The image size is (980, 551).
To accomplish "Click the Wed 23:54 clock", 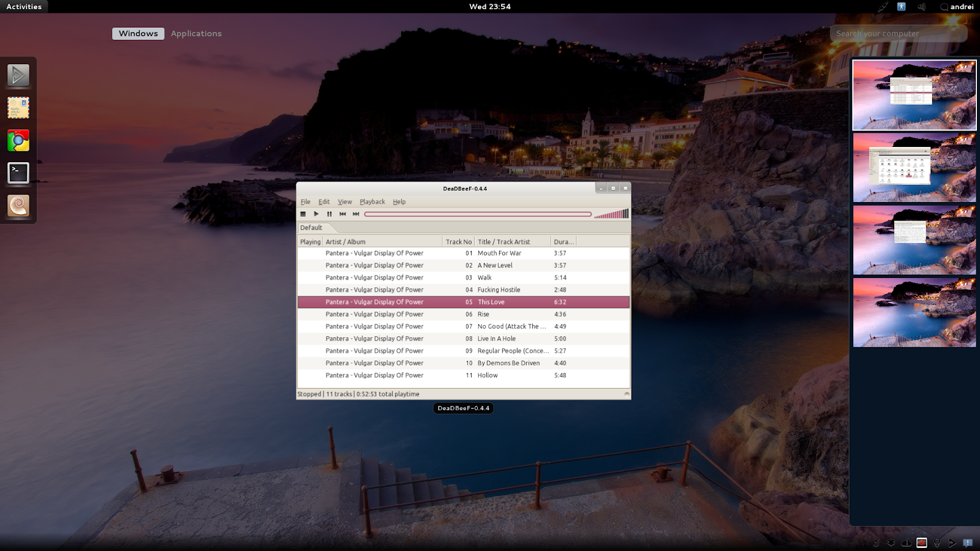I will (490, 7).
